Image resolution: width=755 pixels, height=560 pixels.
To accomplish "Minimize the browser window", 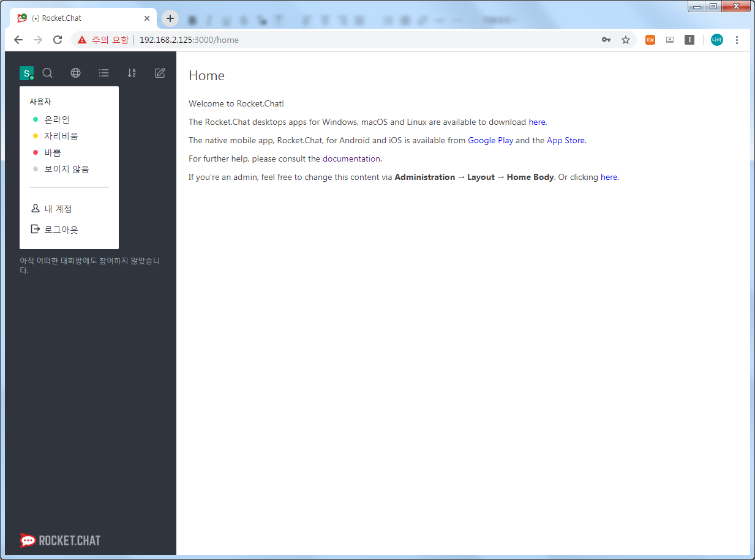I will (697, 6).
